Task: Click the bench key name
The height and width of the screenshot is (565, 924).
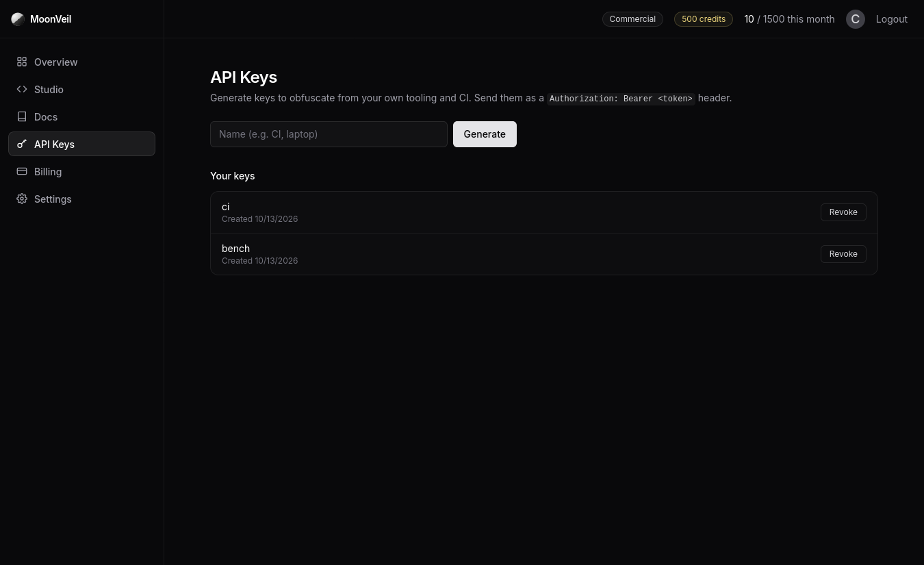Action: click(235, 249)
